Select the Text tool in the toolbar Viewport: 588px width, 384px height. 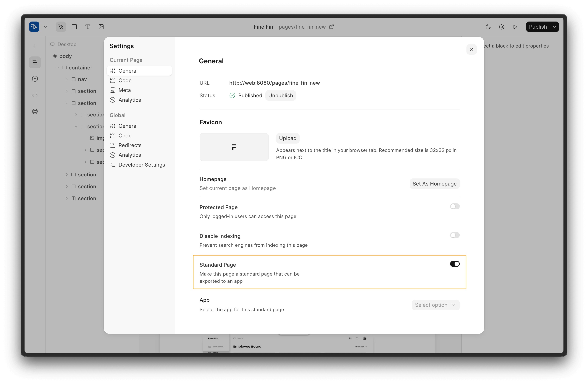pos(88,27)
